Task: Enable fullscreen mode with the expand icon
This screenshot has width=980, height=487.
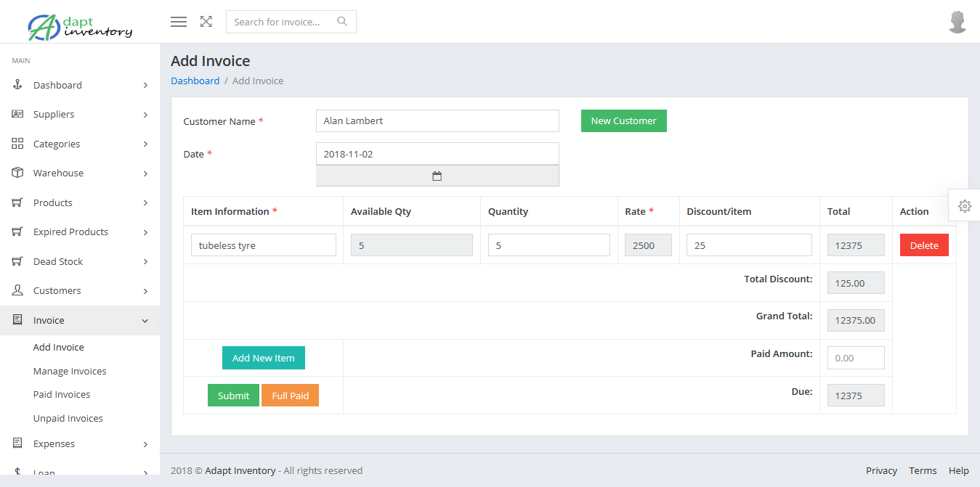Action: click(206, 21)
